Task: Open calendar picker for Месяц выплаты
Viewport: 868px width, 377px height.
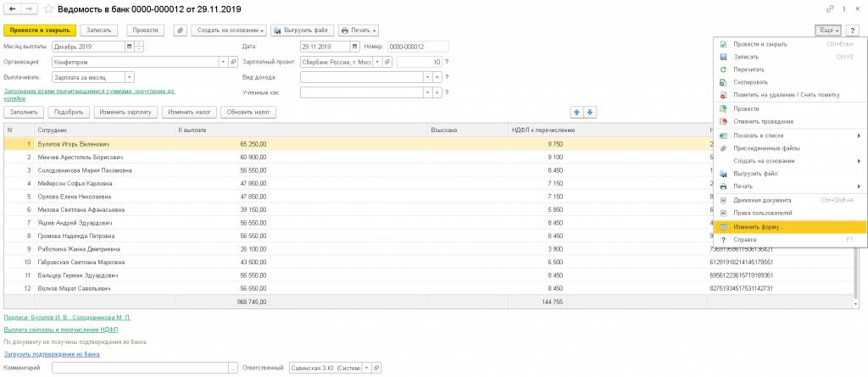Action: (x=129, y=47)
